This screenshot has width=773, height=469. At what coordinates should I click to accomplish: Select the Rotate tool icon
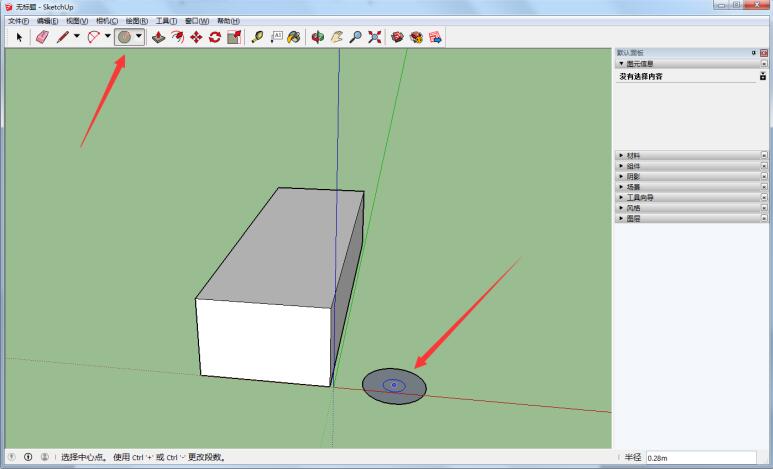click(215, 37)
